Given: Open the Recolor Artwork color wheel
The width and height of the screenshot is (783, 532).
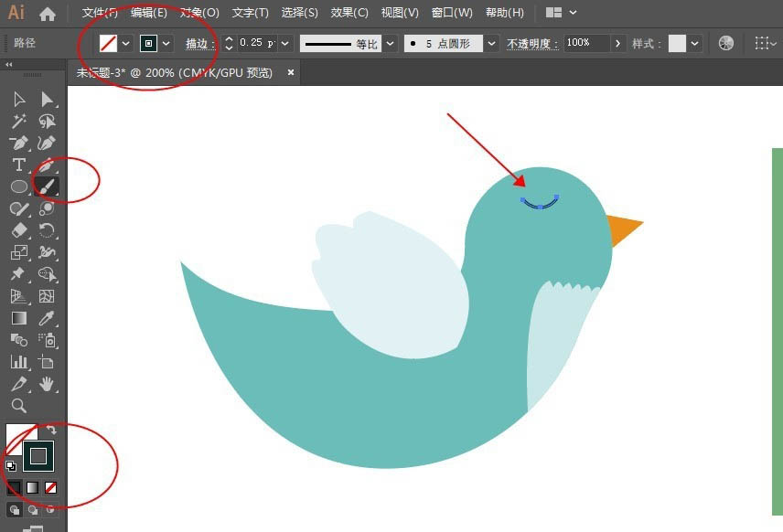Looking at the screenshot, I should [725, 43].
